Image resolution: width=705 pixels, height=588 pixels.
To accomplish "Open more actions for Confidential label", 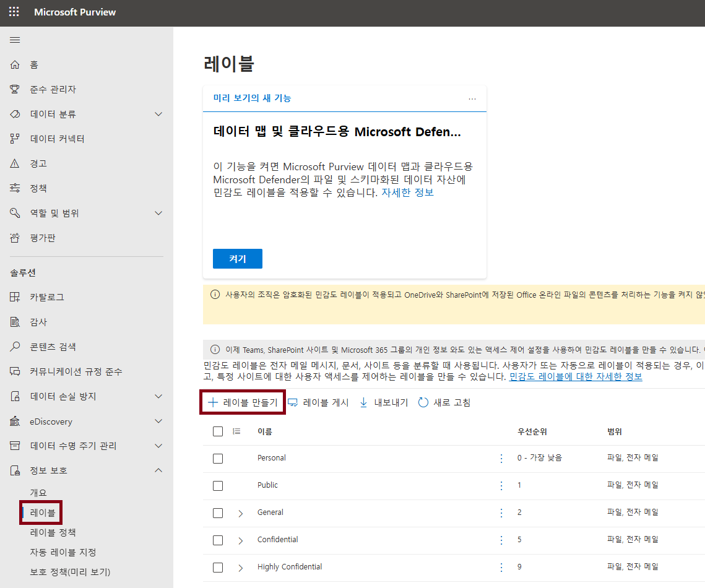I will pyautogui.click(x=501, y=540).
